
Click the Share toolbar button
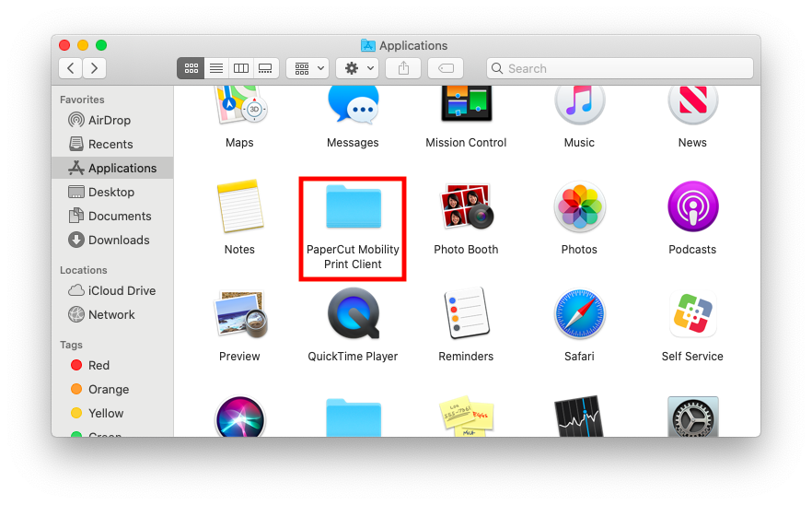[403, 68]
